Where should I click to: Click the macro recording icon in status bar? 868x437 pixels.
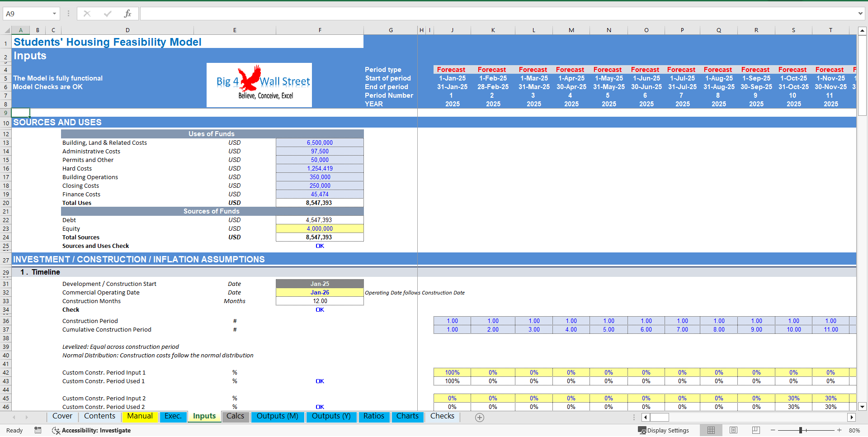[x=38, y=430]
